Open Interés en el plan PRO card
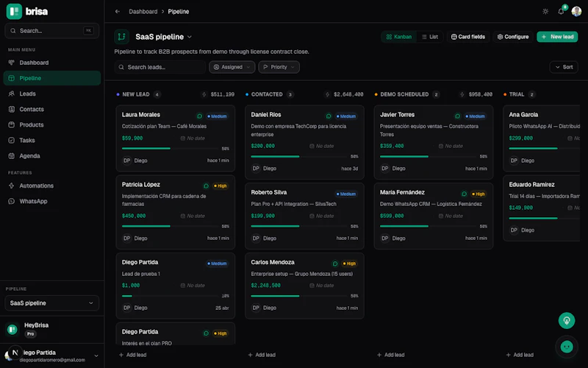The height and width of the screenshot is (368, 588). coord(176,334)
